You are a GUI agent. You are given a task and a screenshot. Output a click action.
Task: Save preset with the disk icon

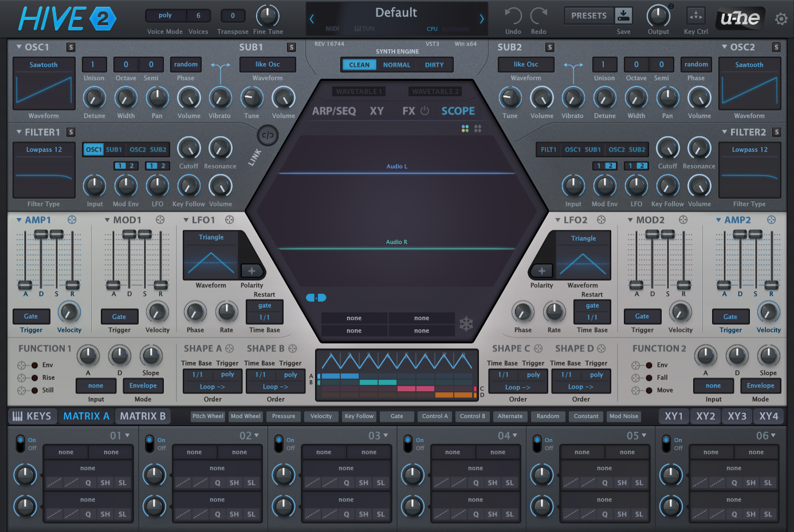pyautogui.click(x=623, y=15)
